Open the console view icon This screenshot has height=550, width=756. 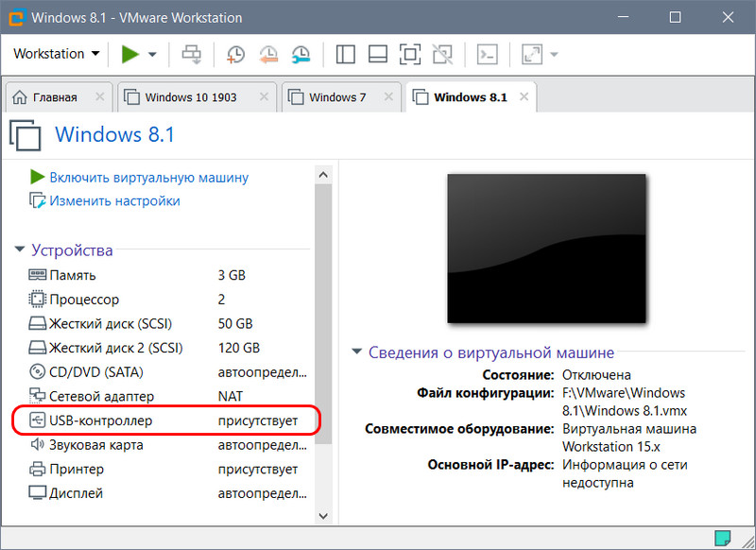[x=487, y=54]
